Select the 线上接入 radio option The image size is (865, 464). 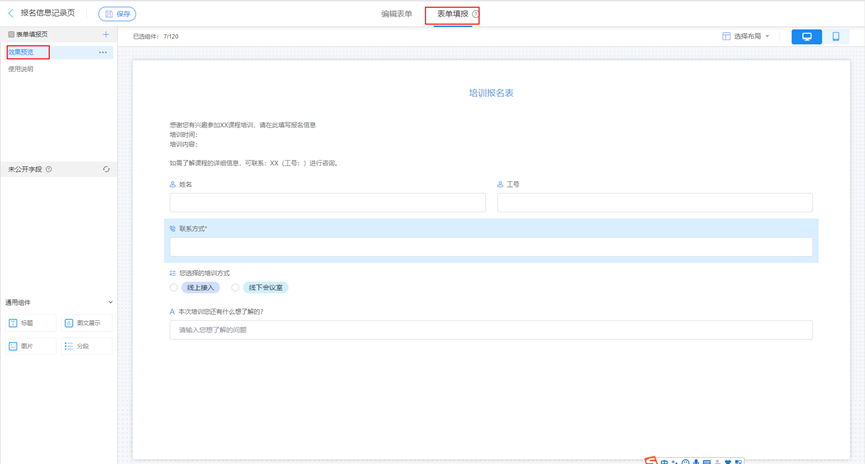pos(174,287)
